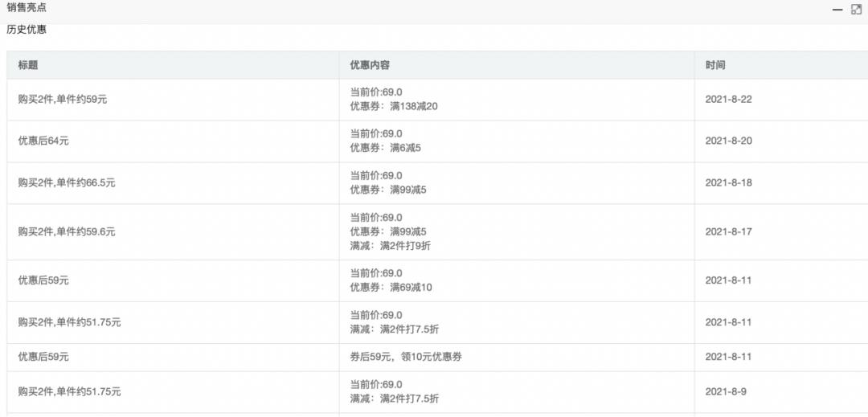Select the 2021-8-9 date cell
868x417 pixels.
pos(726,391)
